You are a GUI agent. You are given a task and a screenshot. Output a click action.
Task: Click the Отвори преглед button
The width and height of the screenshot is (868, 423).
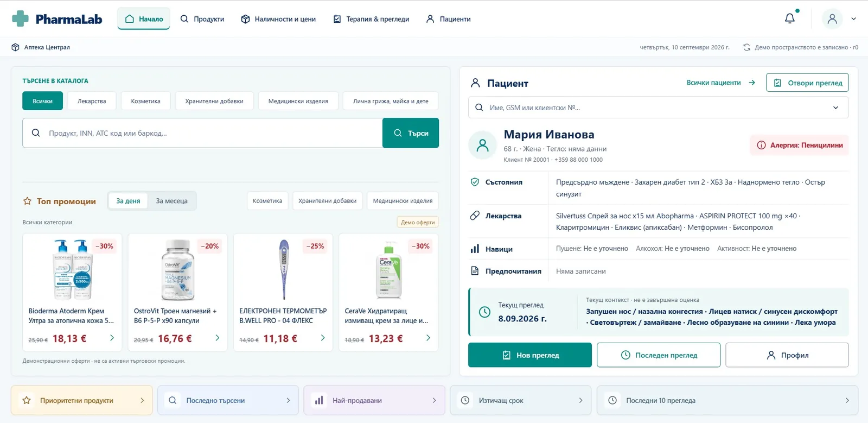click(x=807, y=83)
